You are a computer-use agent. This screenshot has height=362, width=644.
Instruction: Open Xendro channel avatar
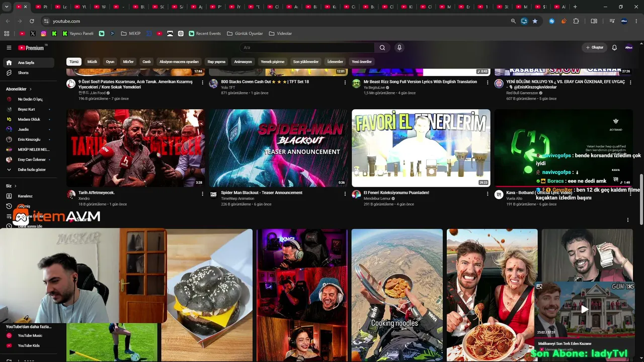(71, 194)
